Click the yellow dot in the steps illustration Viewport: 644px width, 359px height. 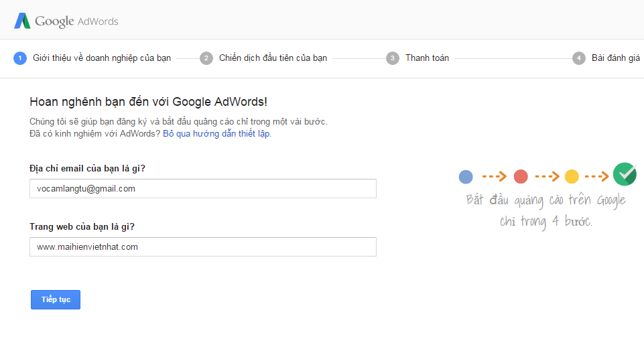(572, 177)
